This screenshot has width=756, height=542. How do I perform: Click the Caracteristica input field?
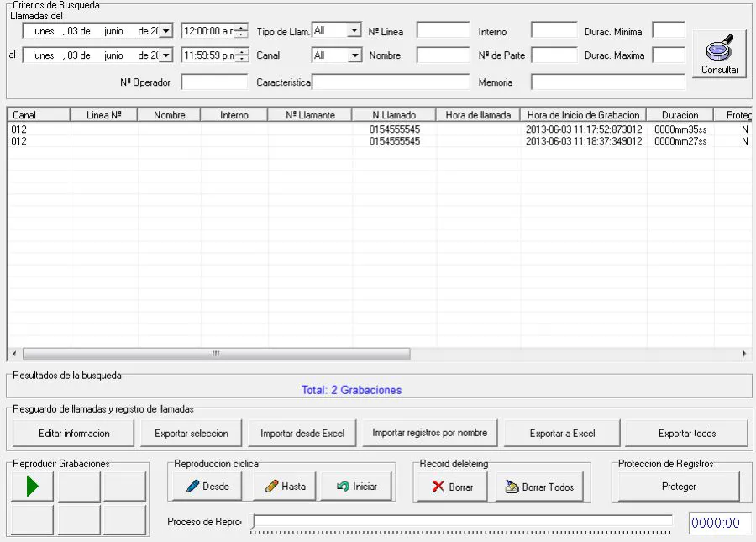pos(391,82)
